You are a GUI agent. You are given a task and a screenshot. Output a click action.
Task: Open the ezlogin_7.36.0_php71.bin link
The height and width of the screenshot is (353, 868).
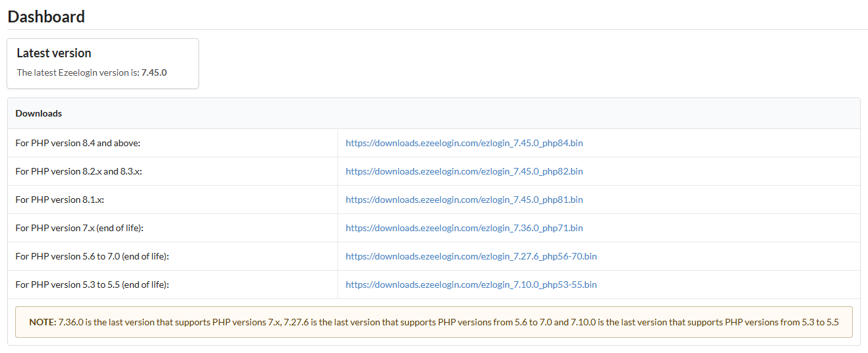point(464,228)
